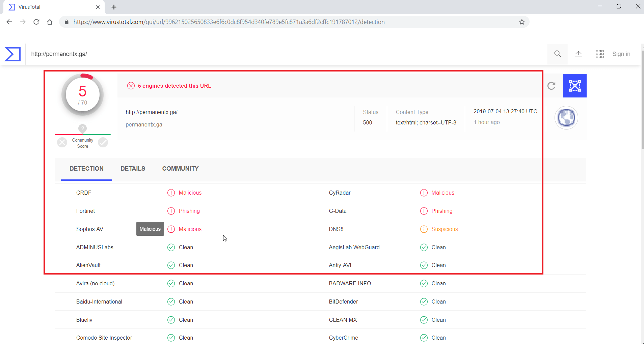The width and height of the screenshot is (644, 344).
Task: Click DNS8 suspicious info icon
Action: point(424,229)
